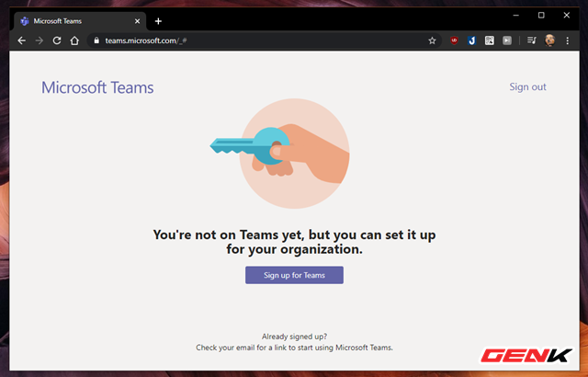Click the gray play button extension
Screen dimensions: 588x377
507,40
